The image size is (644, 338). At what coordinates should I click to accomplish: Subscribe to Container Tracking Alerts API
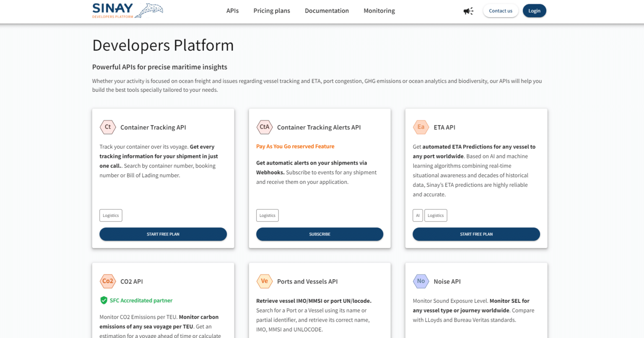(x=319, y=234)
